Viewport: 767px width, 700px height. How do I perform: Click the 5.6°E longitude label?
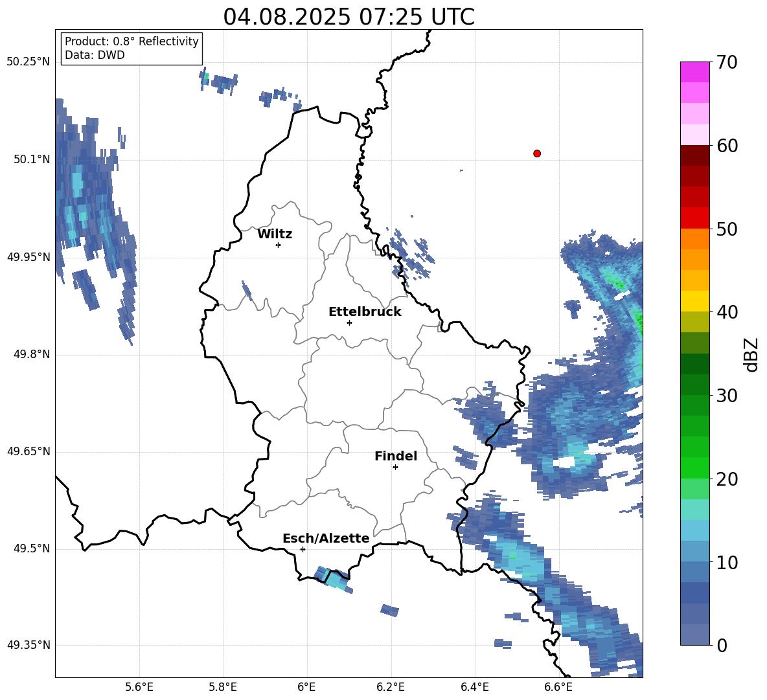(x=139, y=687)
